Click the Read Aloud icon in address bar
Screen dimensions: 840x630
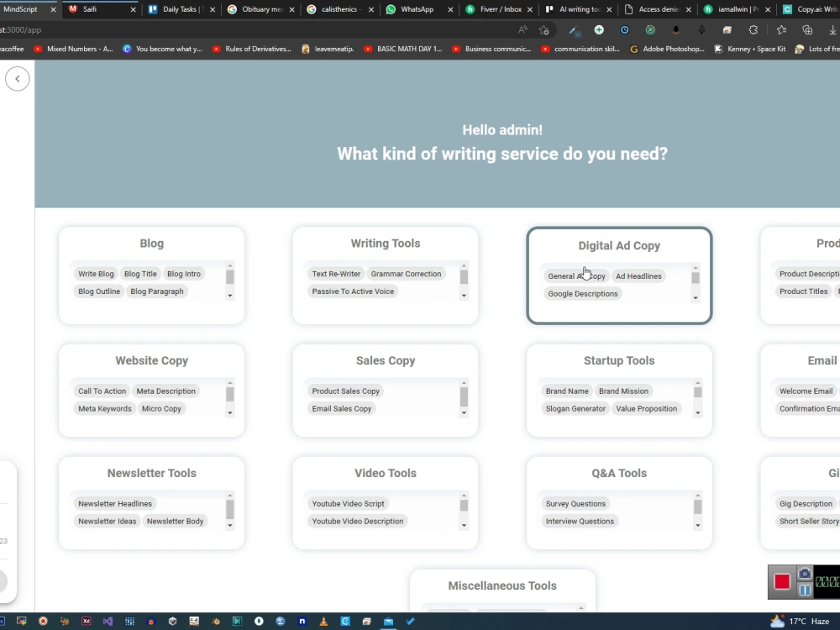pos(522,30)
